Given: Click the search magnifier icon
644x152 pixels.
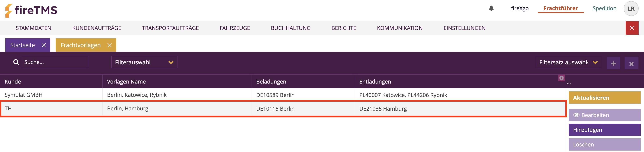Looking at the screenshot, I should pyautogui.click(x=16, y=62).
